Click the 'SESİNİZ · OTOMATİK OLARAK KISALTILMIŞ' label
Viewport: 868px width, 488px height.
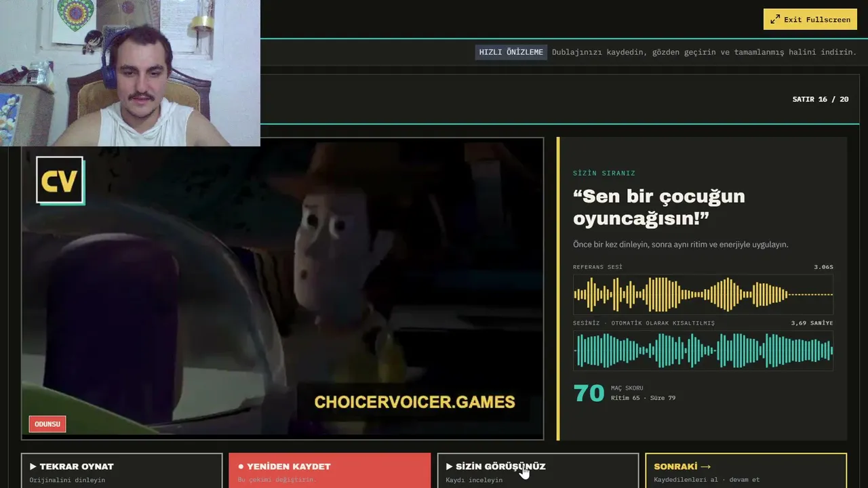(644, 323)
